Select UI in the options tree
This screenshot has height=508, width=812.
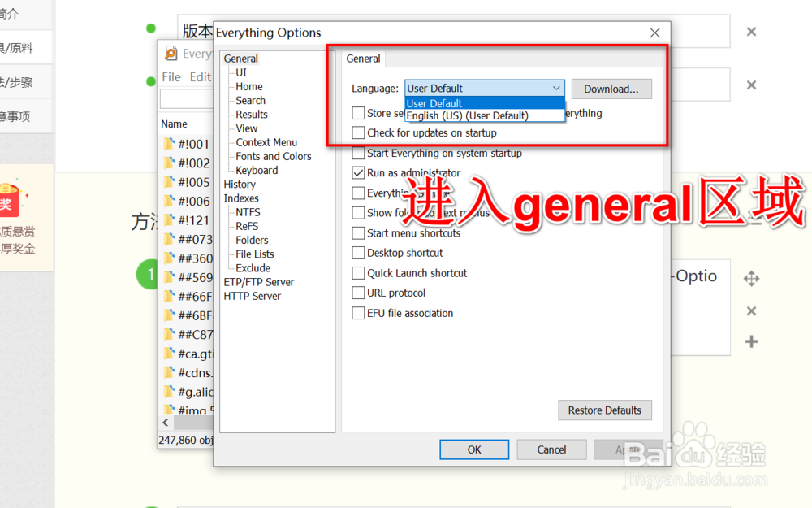pyautogui.click(x=241, y=72)
